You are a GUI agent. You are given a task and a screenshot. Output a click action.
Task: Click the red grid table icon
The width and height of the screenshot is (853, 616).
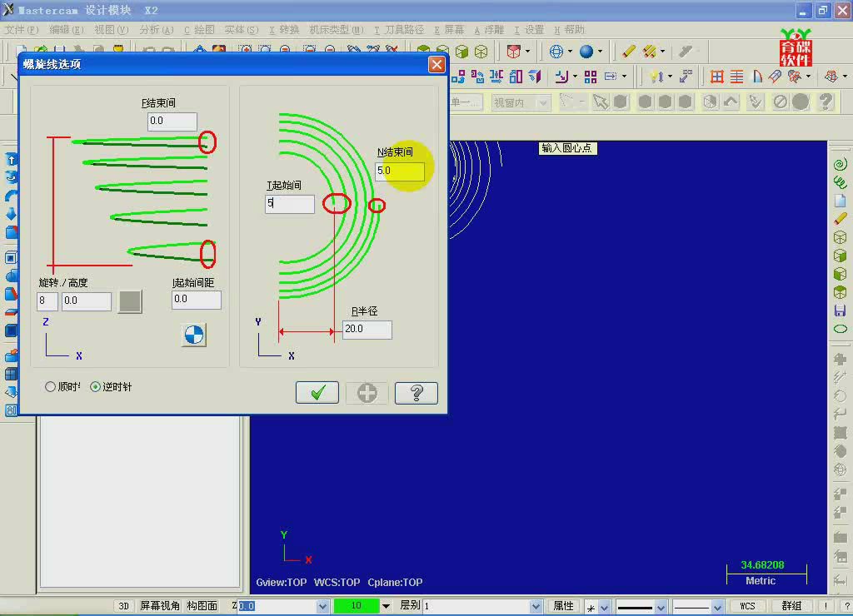tap(717, 77)
